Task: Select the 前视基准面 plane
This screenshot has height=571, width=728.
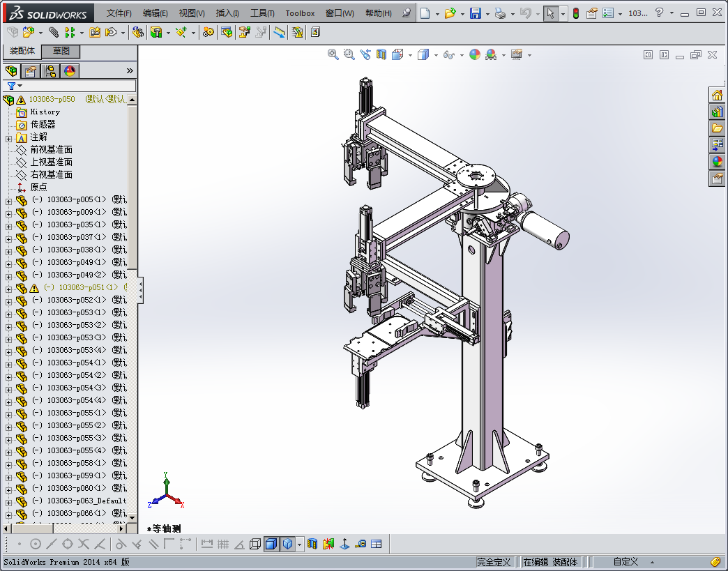Action: [51, 149]
